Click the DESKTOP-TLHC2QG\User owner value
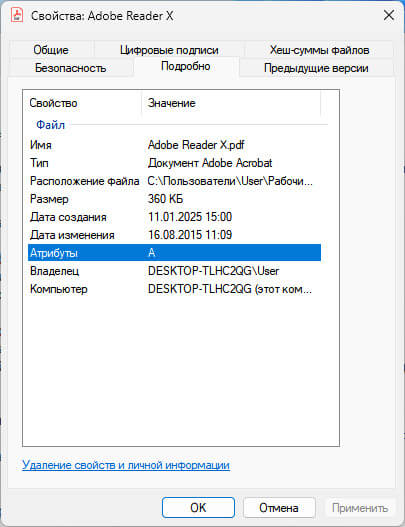The image size is (405, 527). [213, 271]
